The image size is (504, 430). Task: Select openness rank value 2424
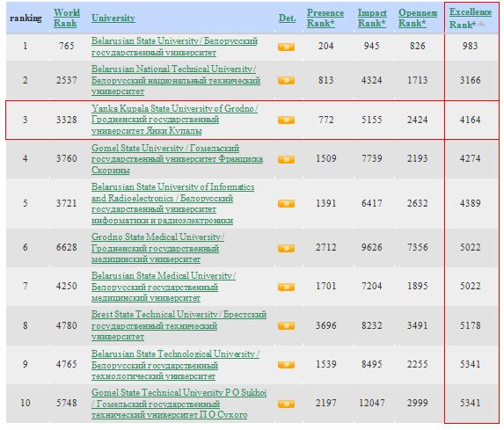point(418,120)
